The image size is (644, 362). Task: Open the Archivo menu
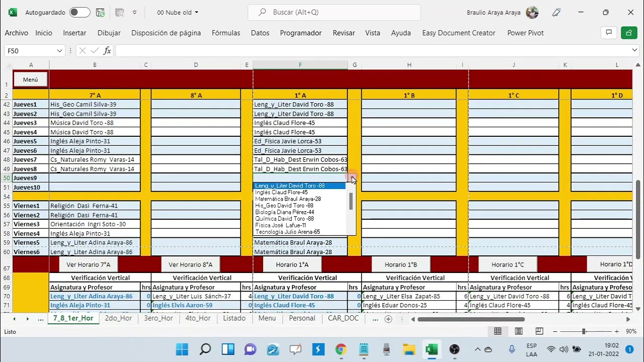[17, 33]
